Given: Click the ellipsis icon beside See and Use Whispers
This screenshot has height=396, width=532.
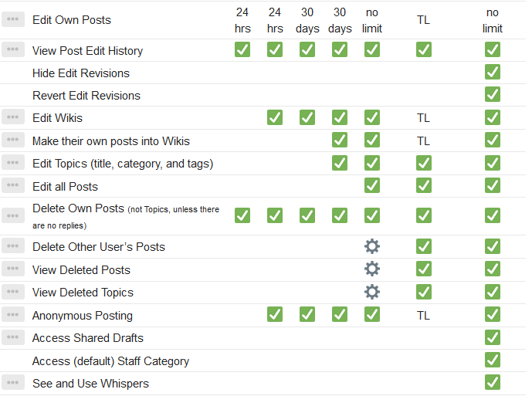Looking at the screenshot, I should tap(13, 383).
